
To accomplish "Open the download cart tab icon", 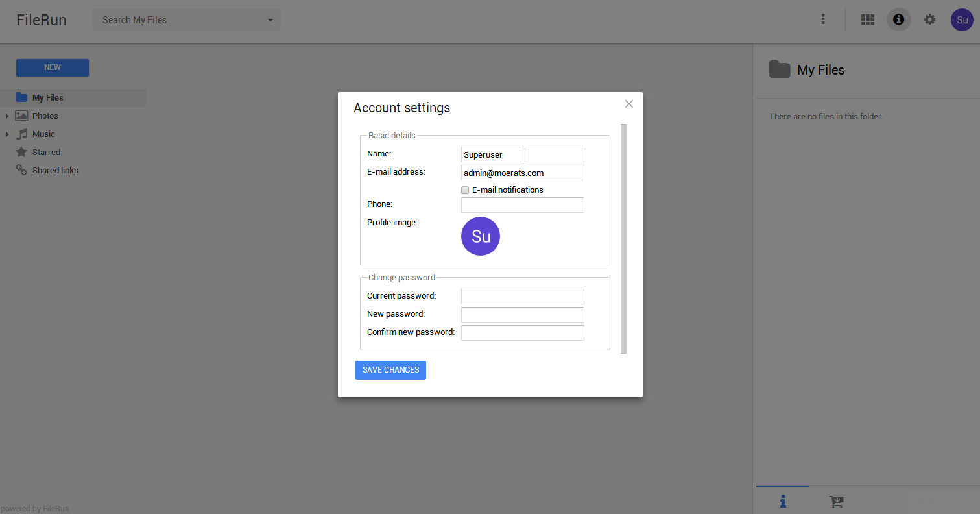I will click(836, 501).
